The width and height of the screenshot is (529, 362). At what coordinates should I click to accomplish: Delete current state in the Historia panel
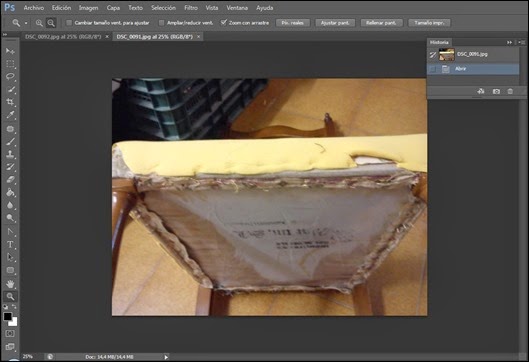(510, 91)
